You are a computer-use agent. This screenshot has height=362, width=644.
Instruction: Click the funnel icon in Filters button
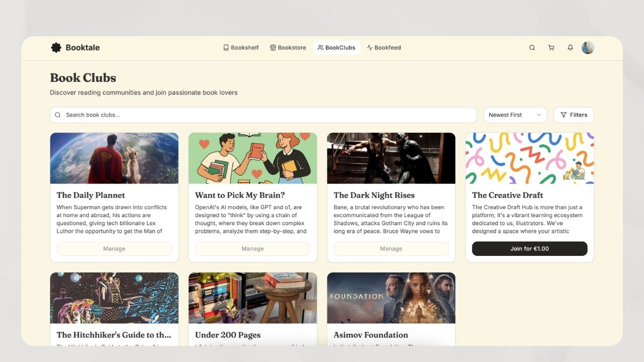click(x=563, y=115)
